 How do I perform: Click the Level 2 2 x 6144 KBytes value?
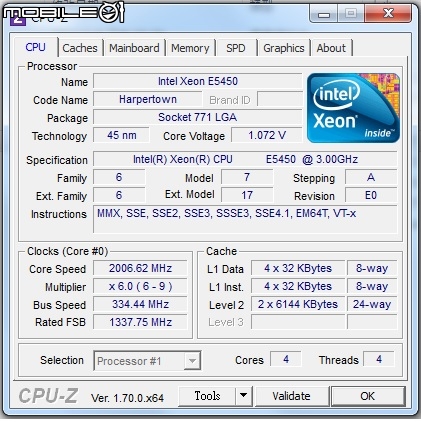coord(298,304)
